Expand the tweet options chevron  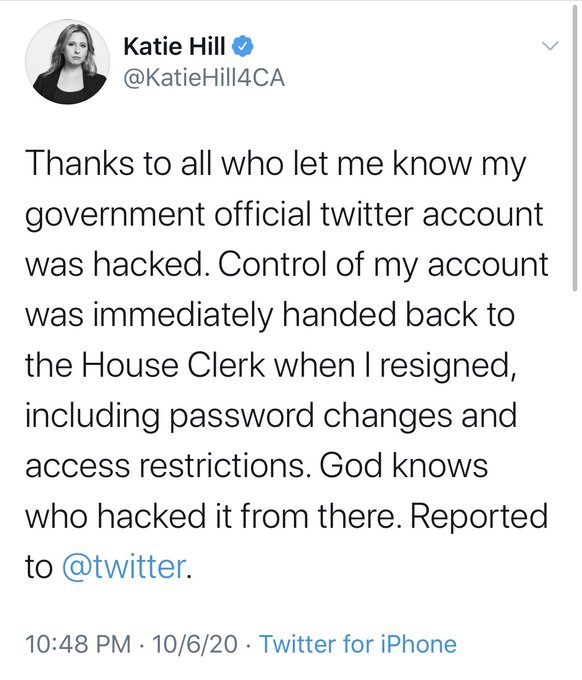[549, 46]
